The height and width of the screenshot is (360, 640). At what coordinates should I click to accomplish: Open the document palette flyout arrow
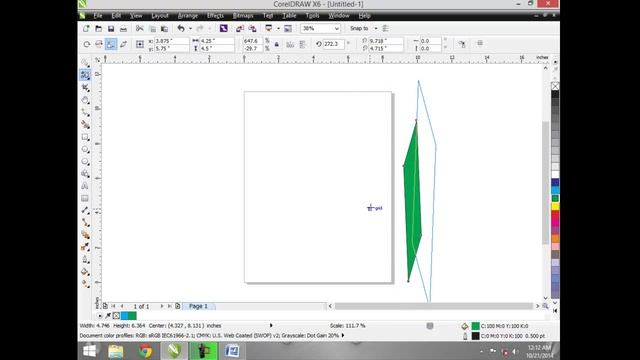(100, 316)
